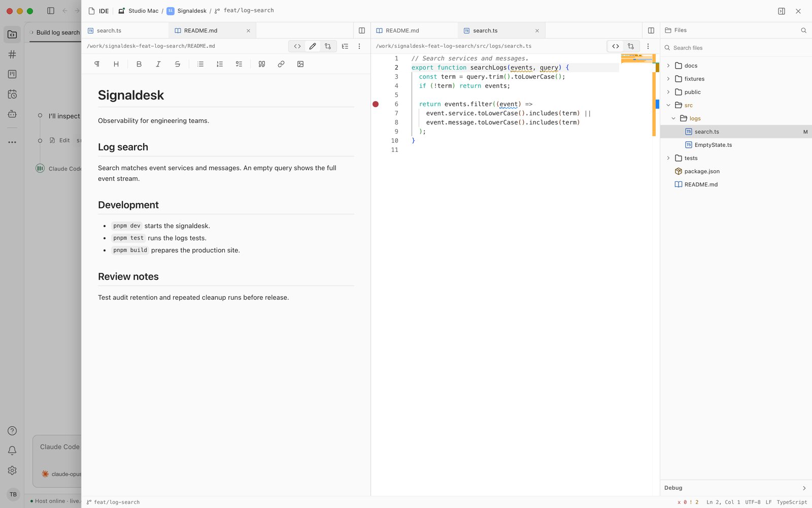Open notifications bell in sidebar
The height and width of the screenshot is (508, 812).
pos(12,451)
